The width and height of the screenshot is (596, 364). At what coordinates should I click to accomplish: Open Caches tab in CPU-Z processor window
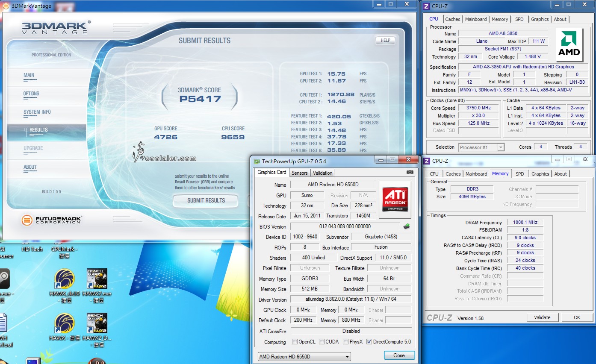point(452,19)
